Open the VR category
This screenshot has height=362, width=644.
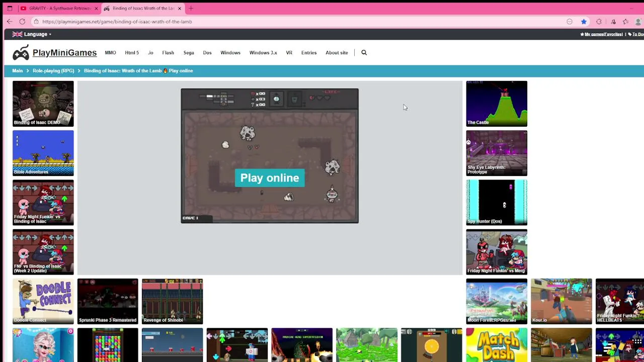click(x=289, y=52)
